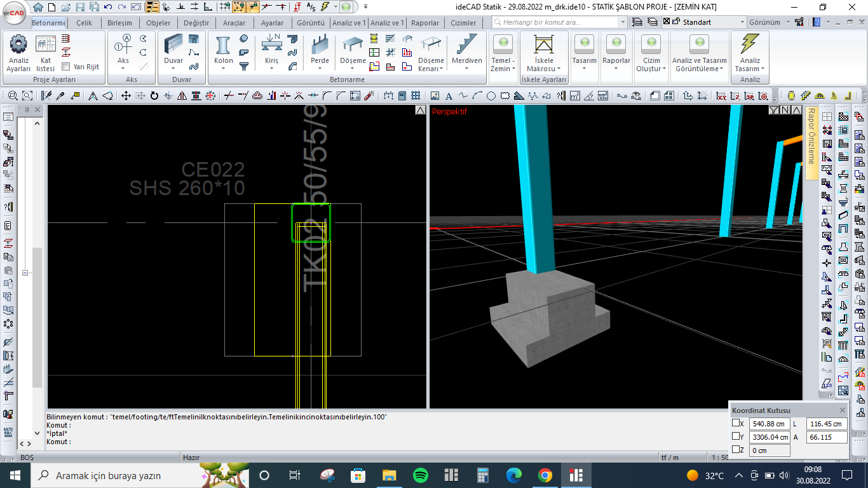The width and height of the screenshot is (868, 488).
Task: Open the Objeler ribbon tab
Action: tap(158, 23)
